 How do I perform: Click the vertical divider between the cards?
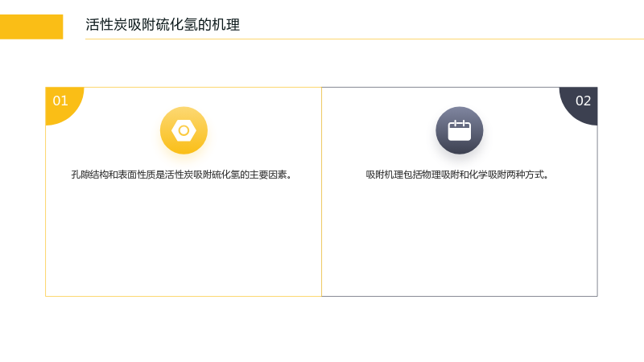pos(321,191)
